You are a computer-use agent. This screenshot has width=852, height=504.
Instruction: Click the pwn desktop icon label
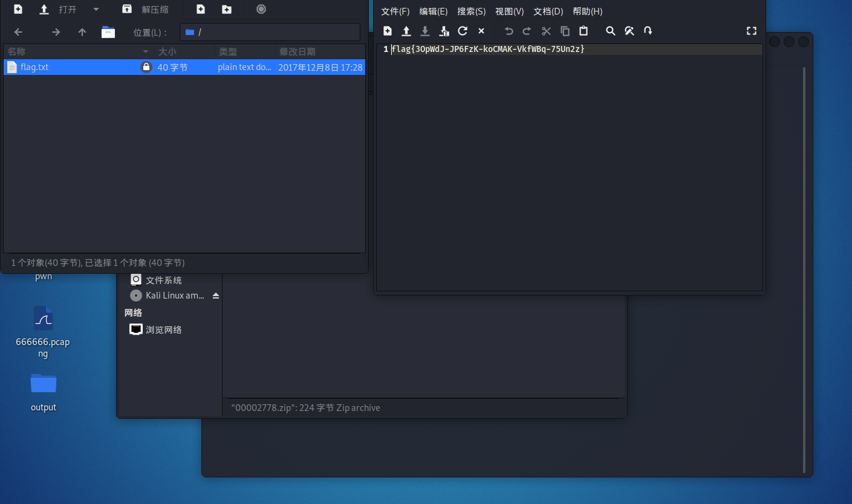[44, 277]
